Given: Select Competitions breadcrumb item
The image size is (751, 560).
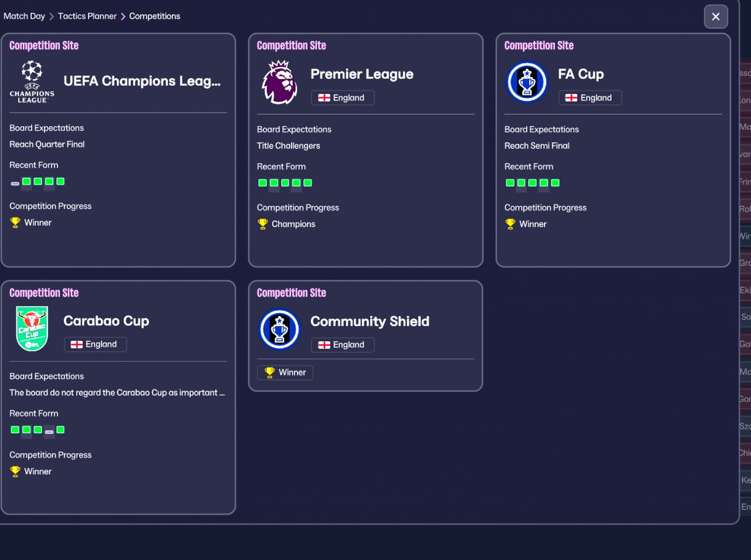Looking at the screenshot, I should click(155, 16).
